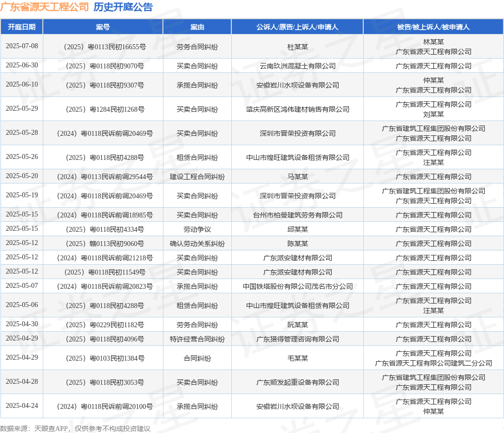
Task: Click plaintiff 陈某某
Action: [x=298, y=244]
